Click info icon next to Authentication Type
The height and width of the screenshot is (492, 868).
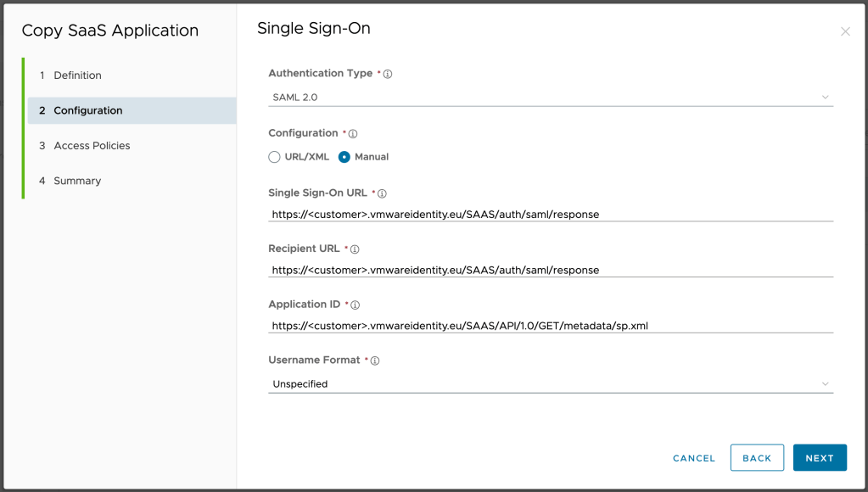[388, 75]
